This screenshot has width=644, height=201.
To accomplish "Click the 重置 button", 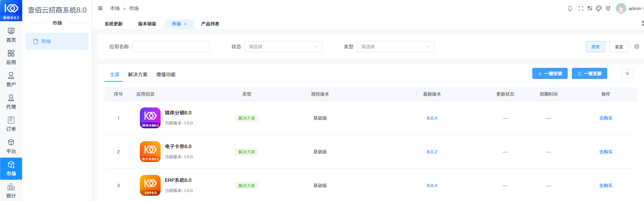I will [x=619, y=47].
